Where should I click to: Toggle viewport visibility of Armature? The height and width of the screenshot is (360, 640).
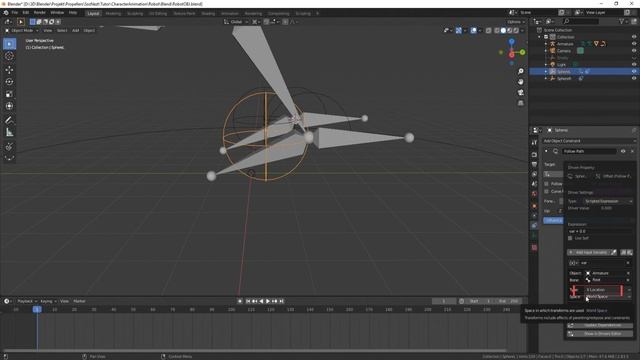tap(634, 44)
